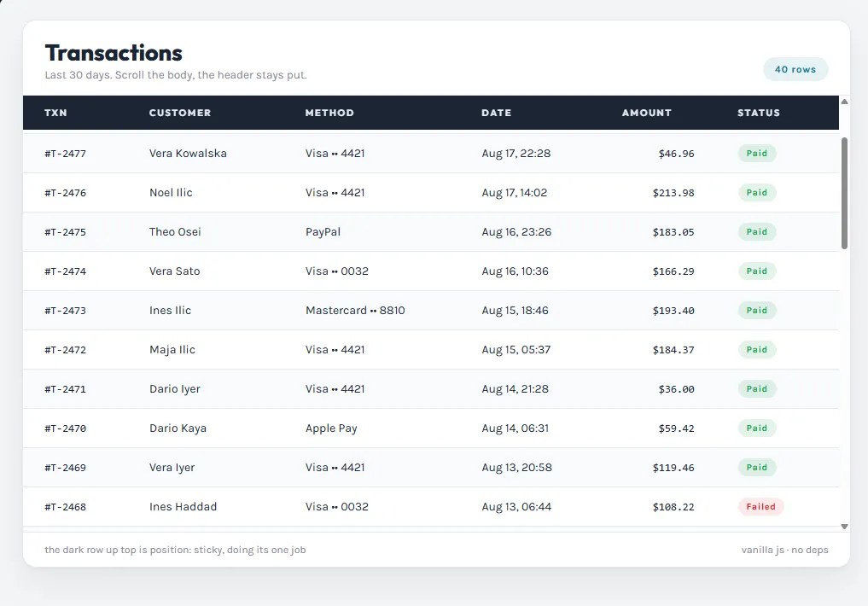Click the date Aug 16, 23:26
The height and width of the screenshot is (606, 868).
tap(516, 232)
